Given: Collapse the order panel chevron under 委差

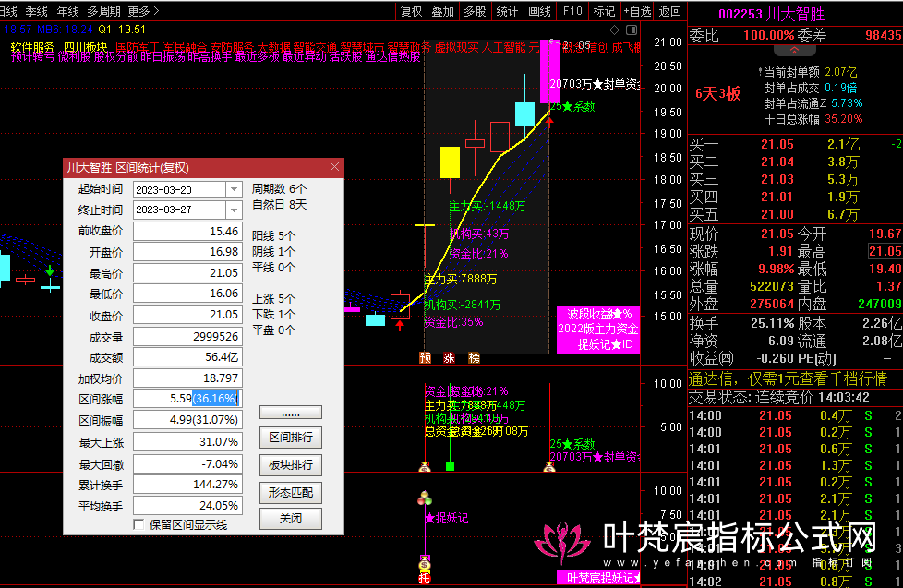Looking at the screenshot, I should (794, 51).
